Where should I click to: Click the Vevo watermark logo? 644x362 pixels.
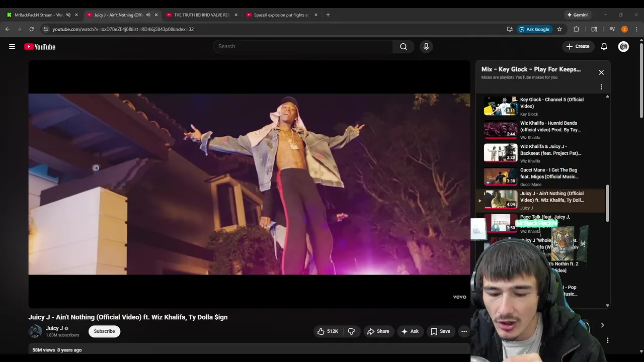(x=459, y=297)
